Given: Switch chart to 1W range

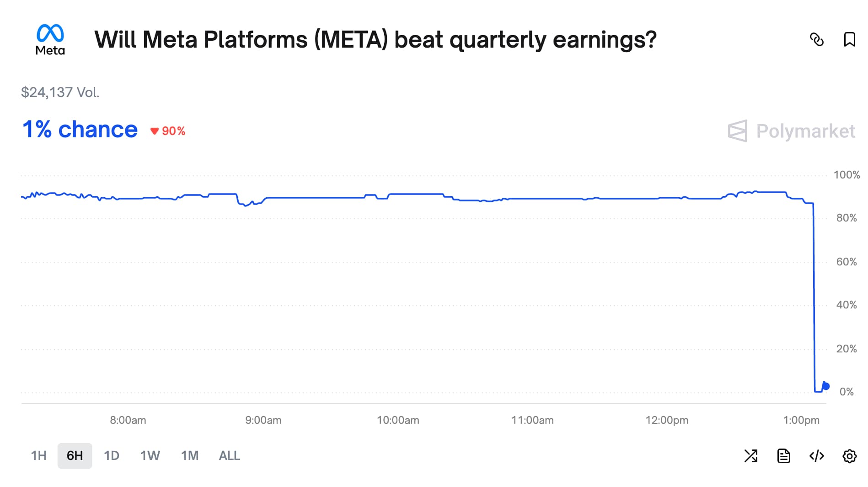Looking at the screenshot, I should pyautogui.click(x=150, y=456).
